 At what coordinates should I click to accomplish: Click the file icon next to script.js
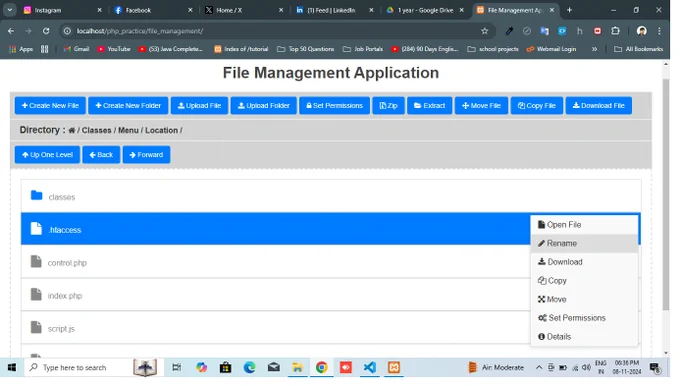(x=36, y=327)
